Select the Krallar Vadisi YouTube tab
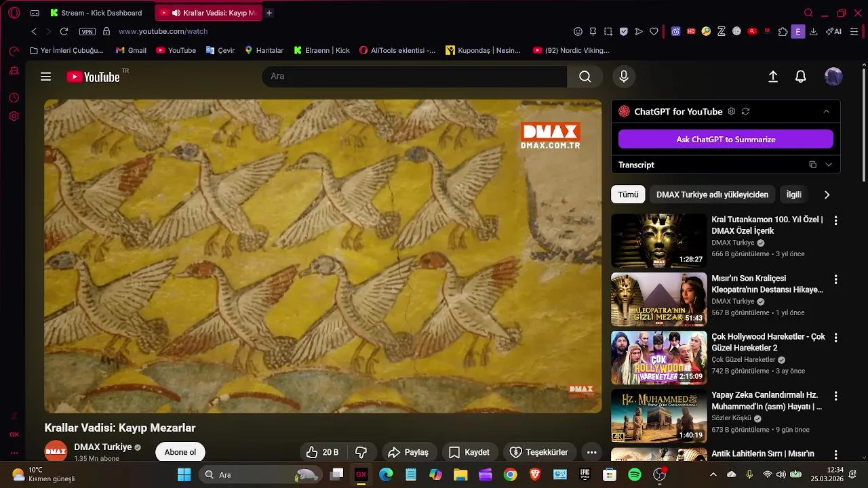The width and height of the screenshot is (868, 488). (208, 13)
